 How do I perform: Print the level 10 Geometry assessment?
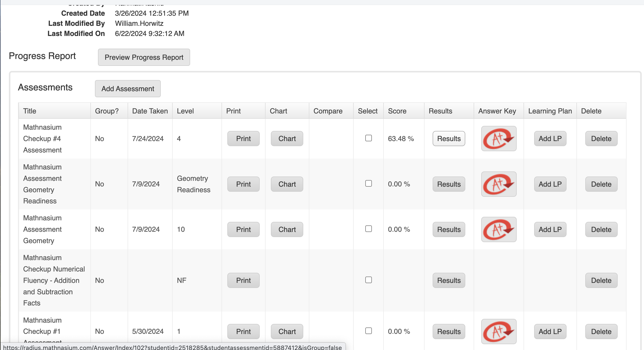pos(243,229)
